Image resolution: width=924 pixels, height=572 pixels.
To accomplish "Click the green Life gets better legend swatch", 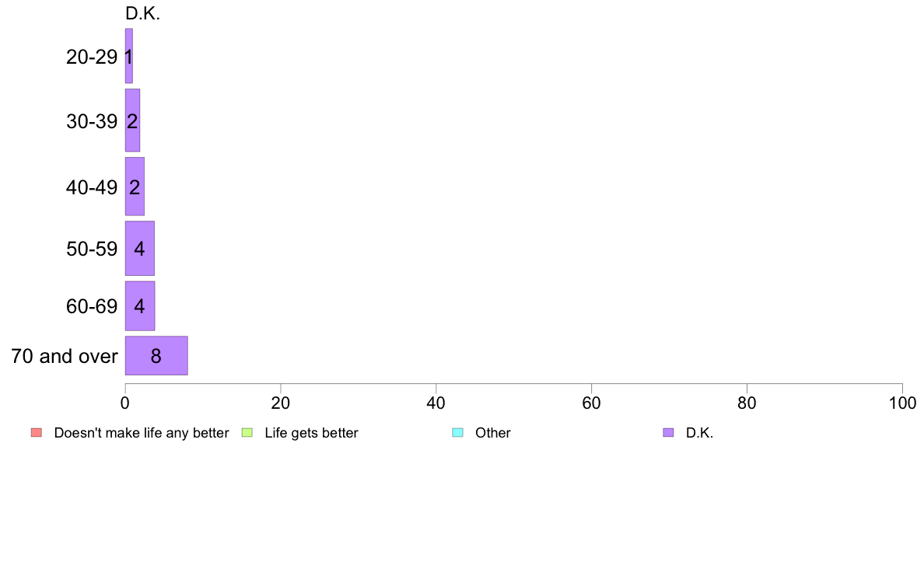I will [x=247, y=433].
